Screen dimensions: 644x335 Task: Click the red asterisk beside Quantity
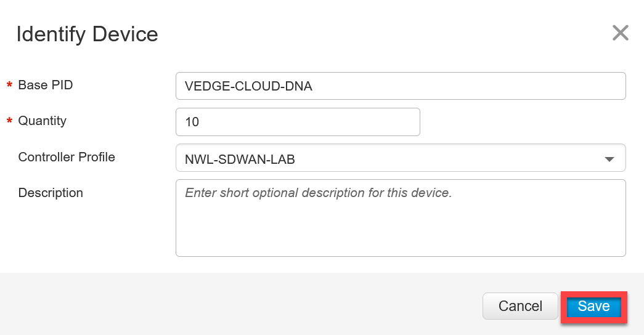tap(9, 121)
